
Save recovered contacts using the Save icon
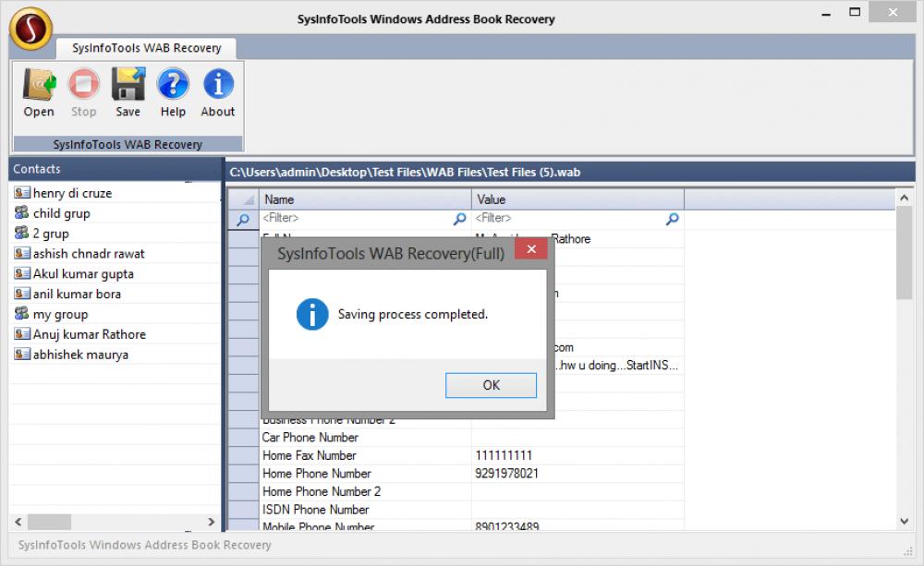(x=128, y=90)
